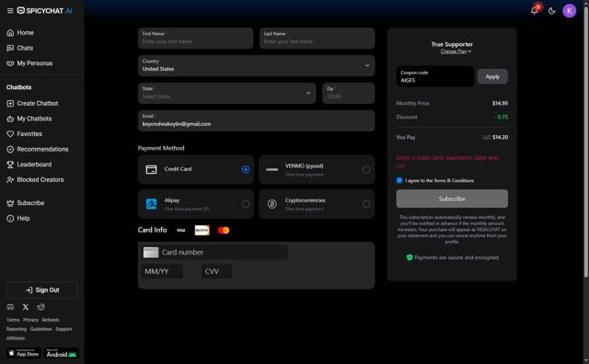Open Favorites list
The image size is (589, 364).
(25, 133)
